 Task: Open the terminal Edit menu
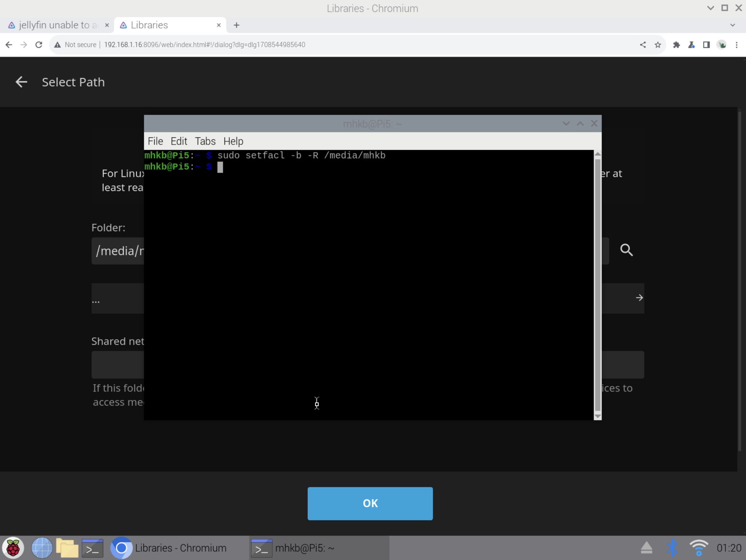179,141
